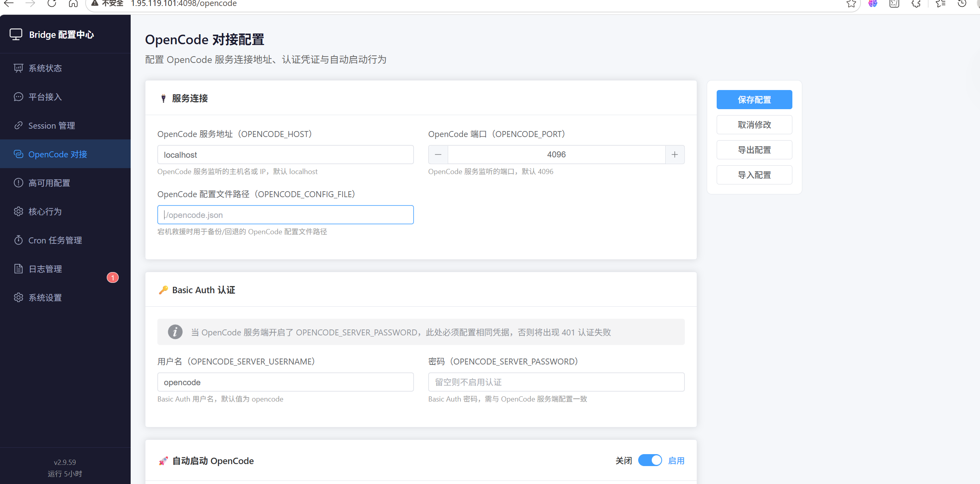Open the browser extensions puzzle icon
The height and width of the screenshot is (484, 980).
tap(916, 4)
